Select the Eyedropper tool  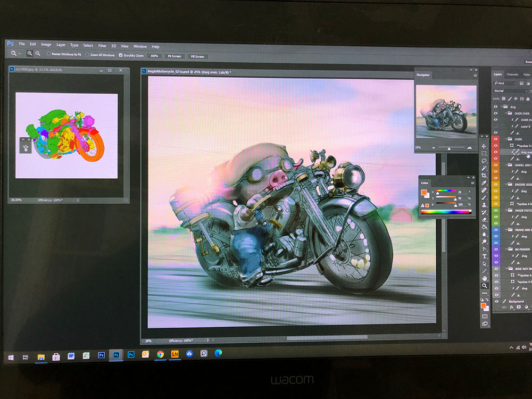coord(484,183)
